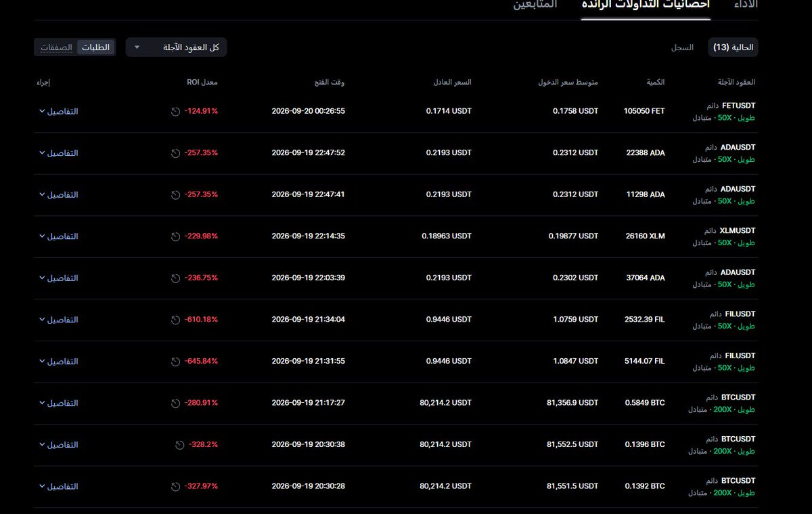Click the entry price 81,552.5 USDT
The width and height of the screenshot is (812, 514).
point(572,445)
